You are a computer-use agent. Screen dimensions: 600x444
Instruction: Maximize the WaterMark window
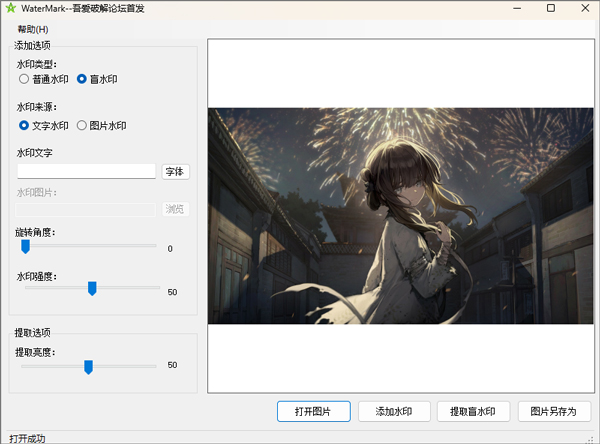pyautogui.click(x=551, y=8)
